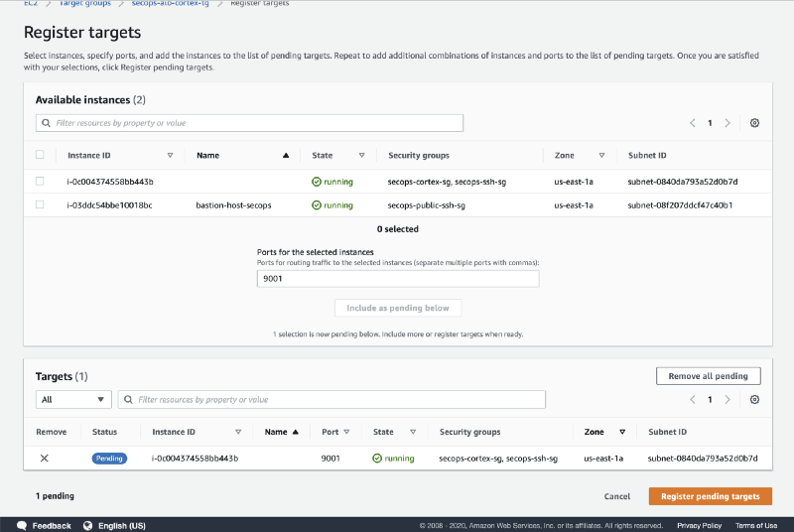
Task: Check instance i-0c004374558bb443b checkbox
Action: click(40, 182)
